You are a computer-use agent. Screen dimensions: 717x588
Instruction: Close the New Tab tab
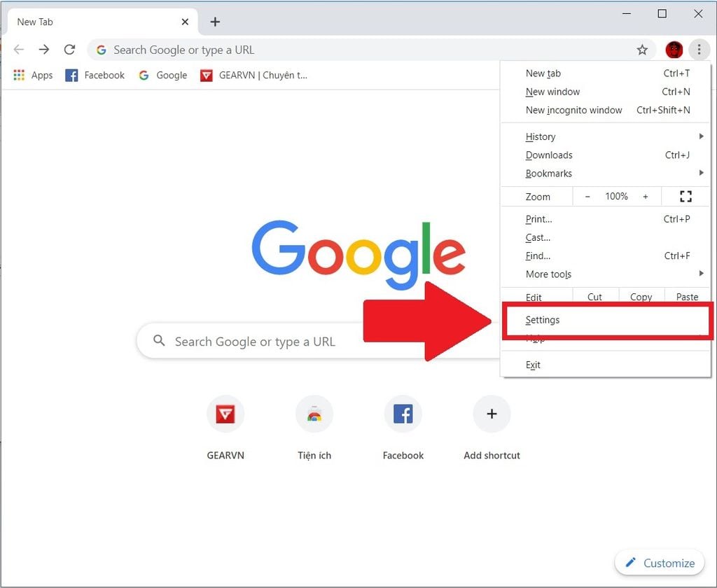tap(185, 22)
